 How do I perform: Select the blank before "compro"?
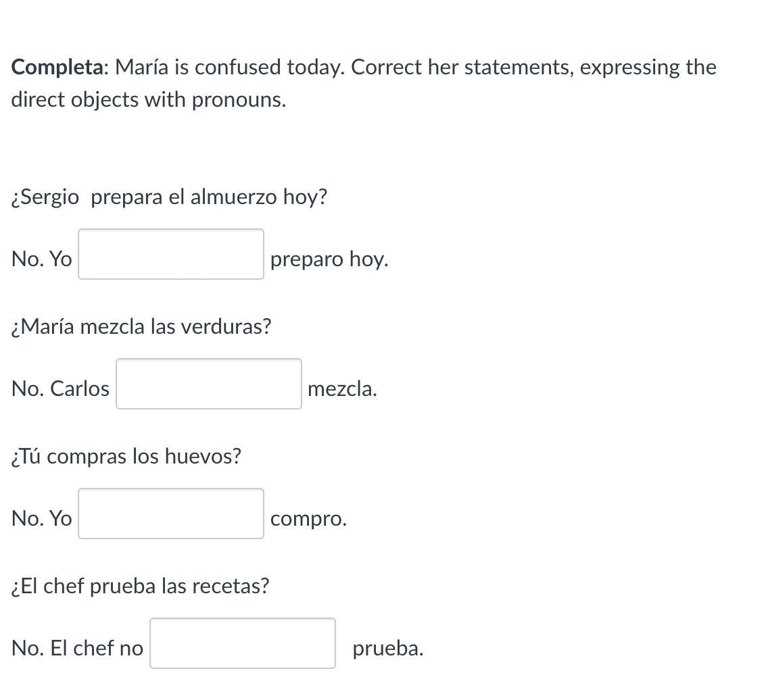click(170, 514)
